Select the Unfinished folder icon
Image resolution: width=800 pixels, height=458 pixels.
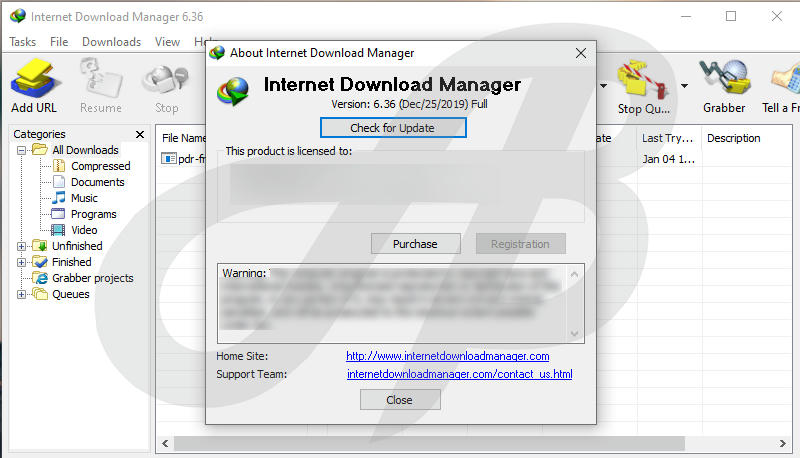40,246
